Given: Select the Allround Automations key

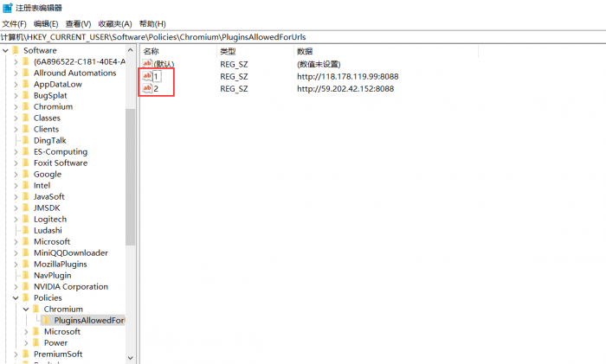Looking at the screenshot, I should [x=74, y=73].
